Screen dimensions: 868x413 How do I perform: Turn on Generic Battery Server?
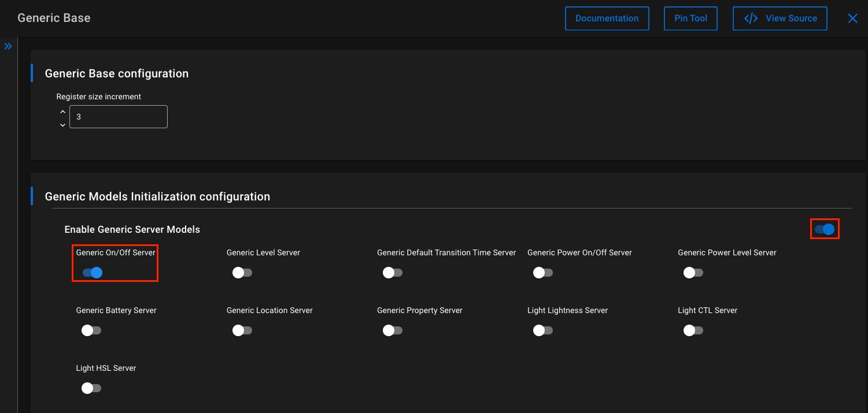(91, 330)
